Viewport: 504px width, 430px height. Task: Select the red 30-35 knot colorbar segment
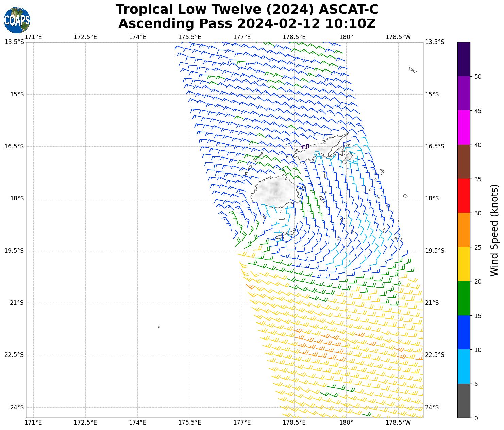(x=464, y=196)
